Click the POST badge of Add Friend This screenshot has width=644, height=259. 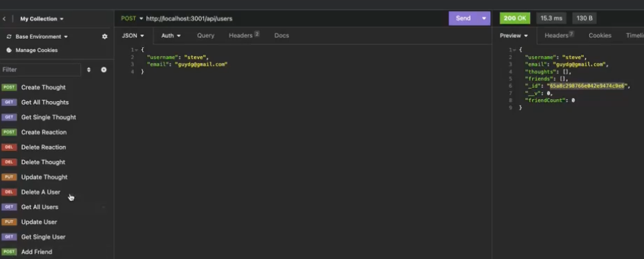pos(9,252)
